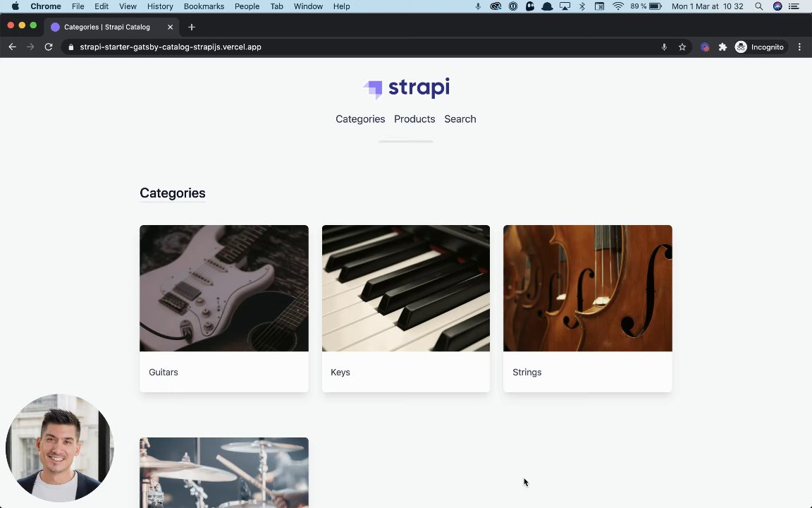Click the cloud icon in menu bar
The width and height of the screenshot is (812, 508).
[548, 6]
